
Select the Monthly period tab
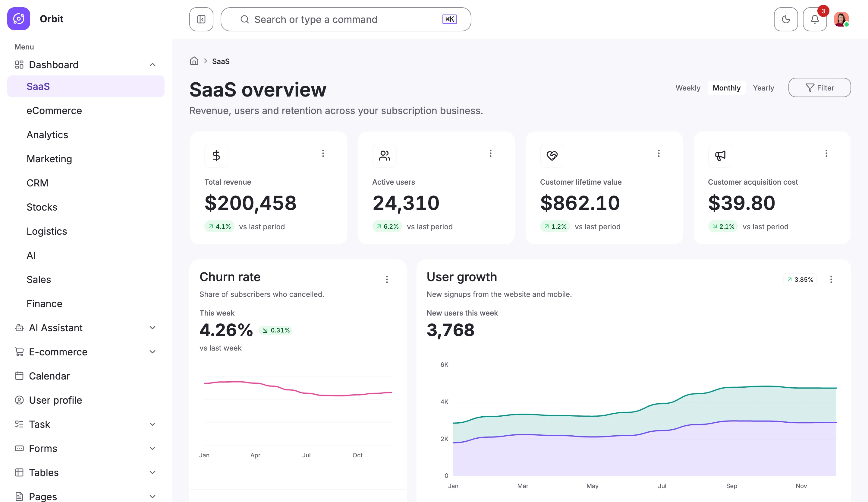tap(726, 88)
